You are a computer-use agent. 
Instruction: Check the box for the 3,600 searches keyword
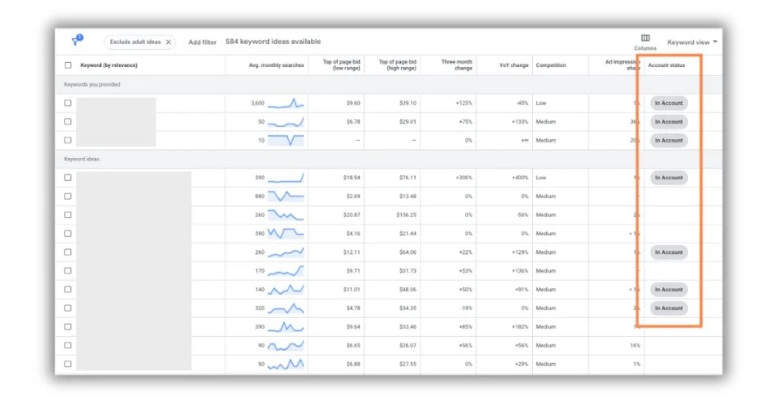(68, 103)
